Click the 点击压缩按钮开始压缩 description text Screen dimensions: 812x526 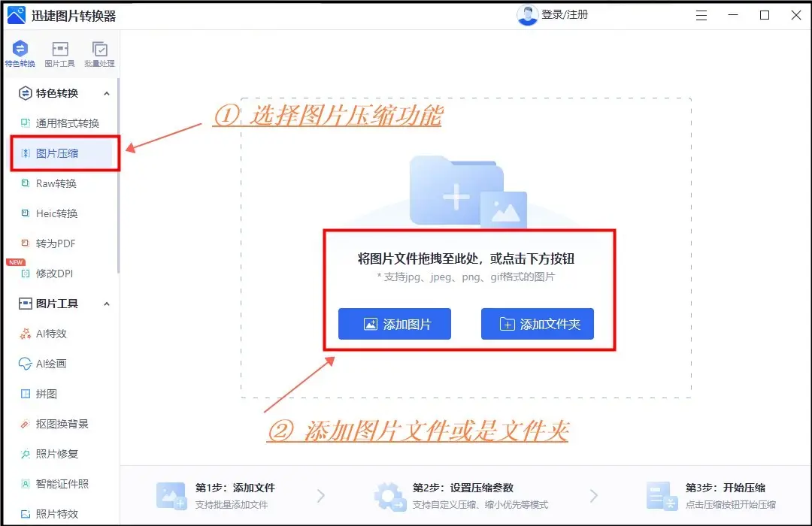pos(731,505)
